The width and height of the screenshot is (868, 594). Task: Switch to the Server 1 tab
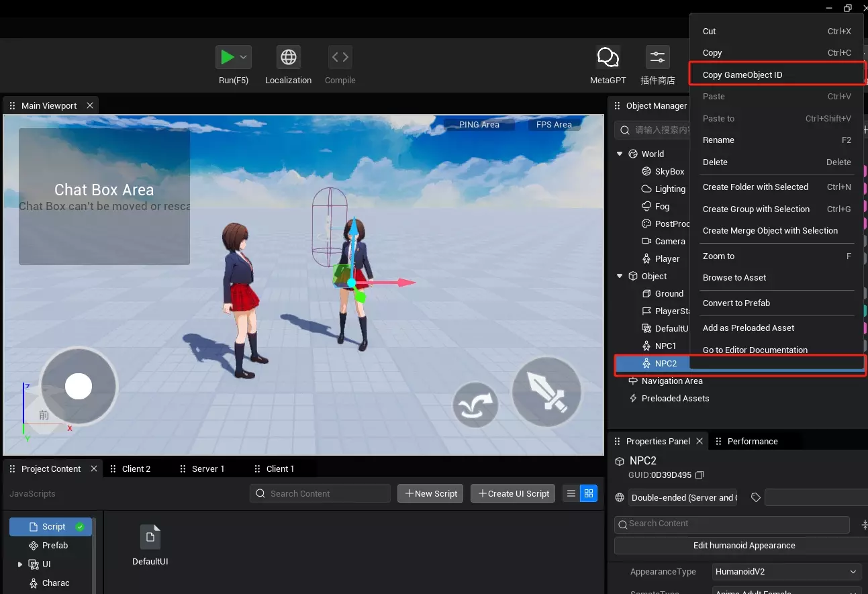click(x=208, y=468)
